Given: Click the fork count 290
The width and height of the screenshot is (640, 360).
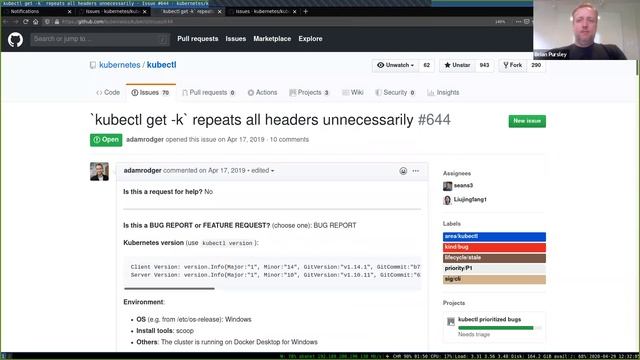Looking at the screenshot, I should point(536,65).
